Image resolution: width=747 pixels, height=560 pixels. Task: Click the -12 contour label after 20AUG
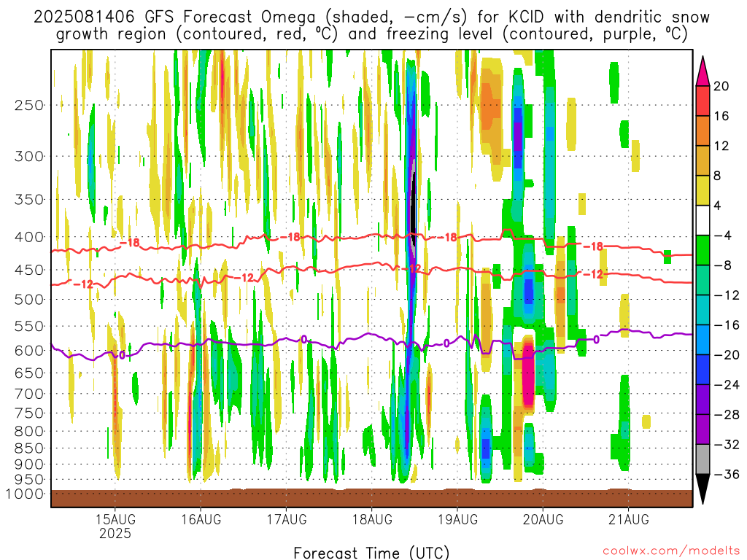[x=594, y=274]
